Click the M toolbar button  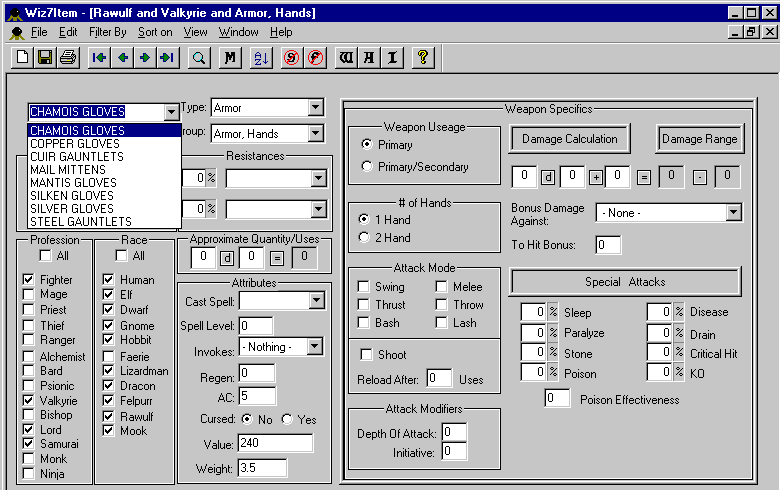[x=230, y=58]
